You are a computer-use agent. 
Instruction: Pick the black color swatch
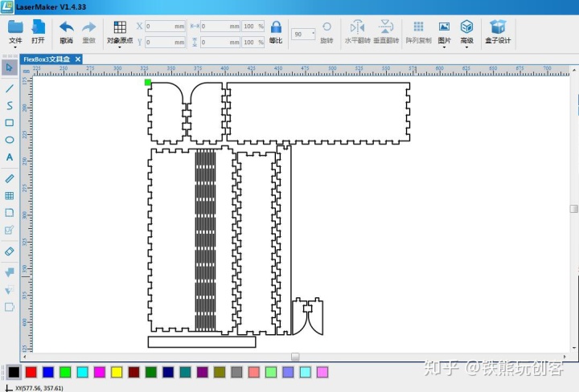tap(14, 372)
